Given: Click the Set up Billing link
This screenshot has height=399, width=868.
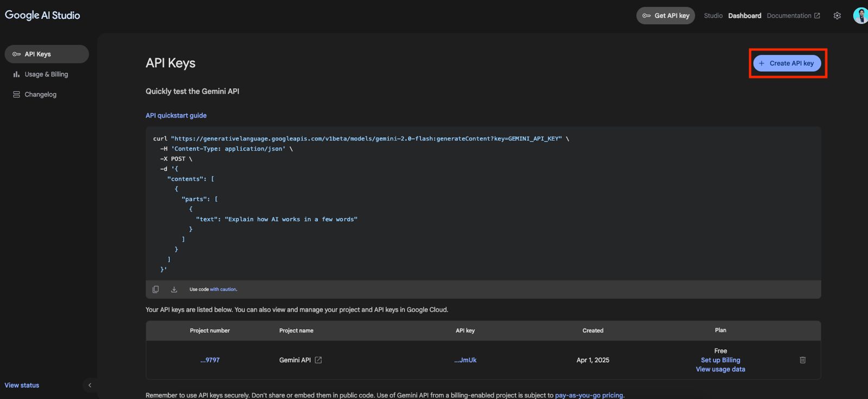Looking at the screenshot, I should [720, 360].
